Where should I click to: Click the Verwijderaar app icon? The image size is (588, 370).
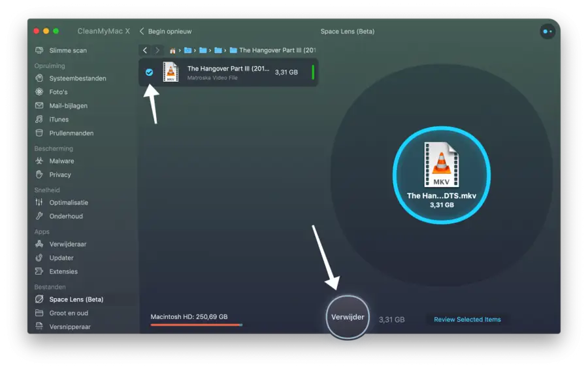pyautogui.click(x=39, y=244)
